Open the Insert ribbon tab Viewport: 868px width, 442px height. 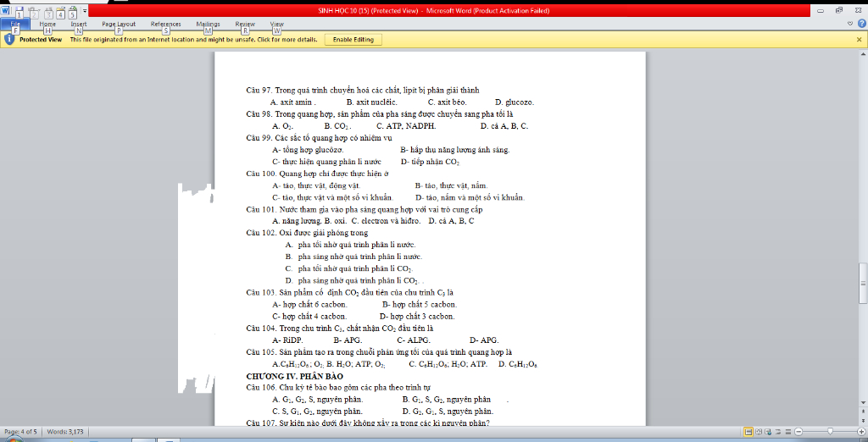pos(79,25)
